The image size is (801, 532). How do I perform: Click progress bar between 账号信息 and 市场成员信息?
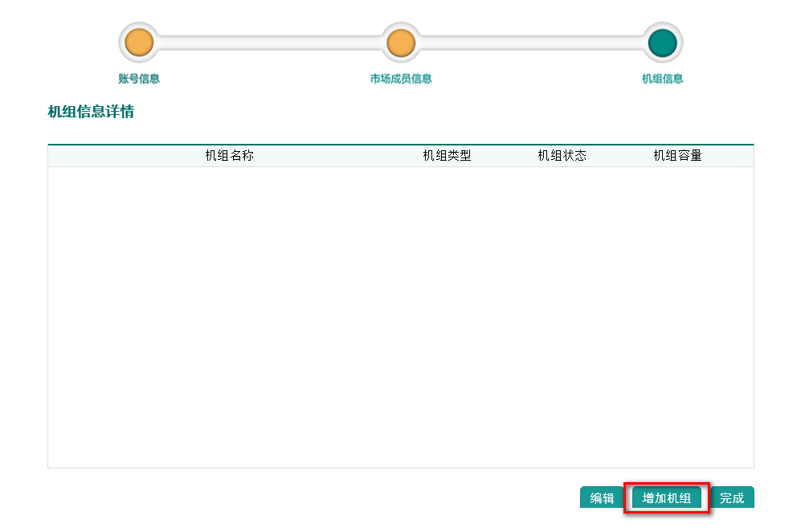[x=269, y=43]
